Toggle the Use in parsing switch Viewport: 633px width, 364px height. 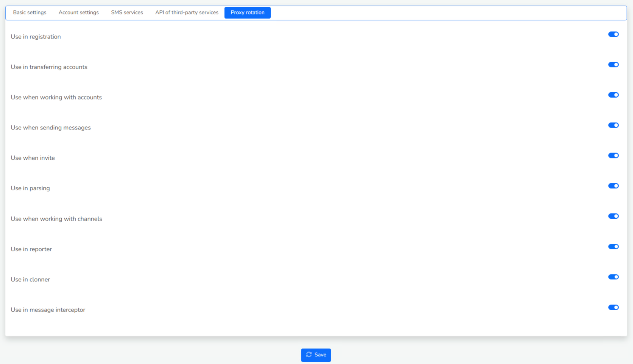click(x=613, y=186)
